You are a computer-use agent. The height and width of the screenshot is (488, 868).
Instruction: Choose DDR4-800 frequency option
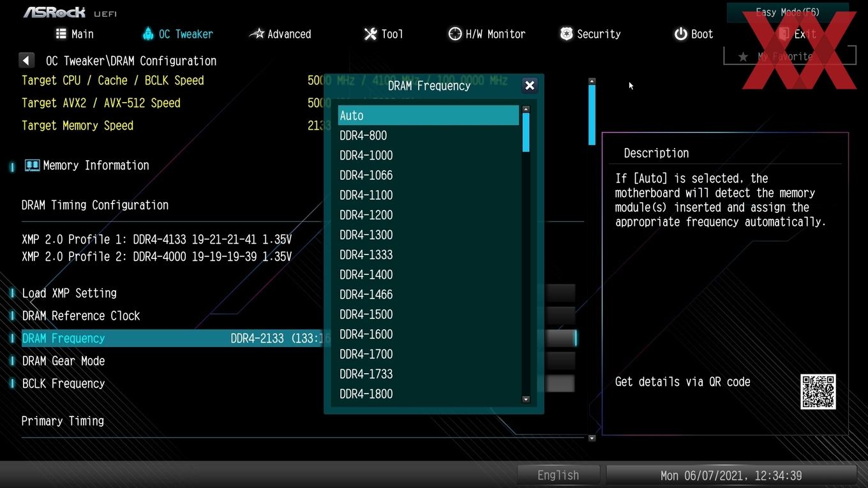pos(428,135)
